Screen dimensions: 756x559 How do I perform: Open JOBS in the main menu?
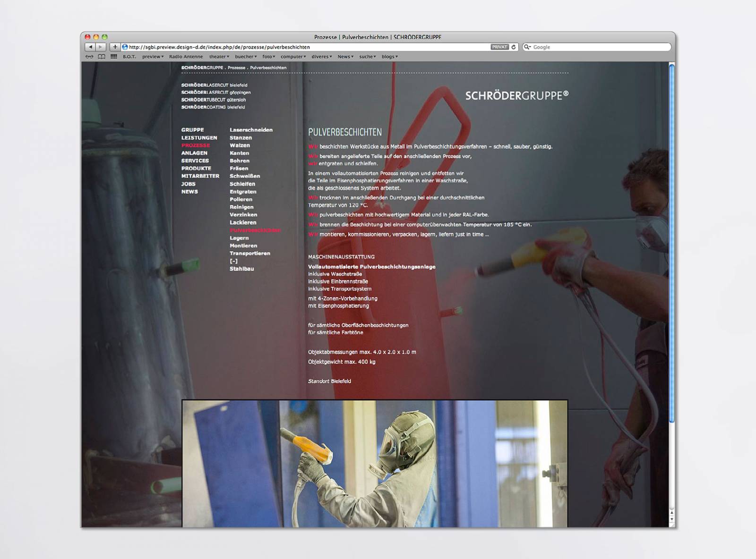click(x=188, y=184)
